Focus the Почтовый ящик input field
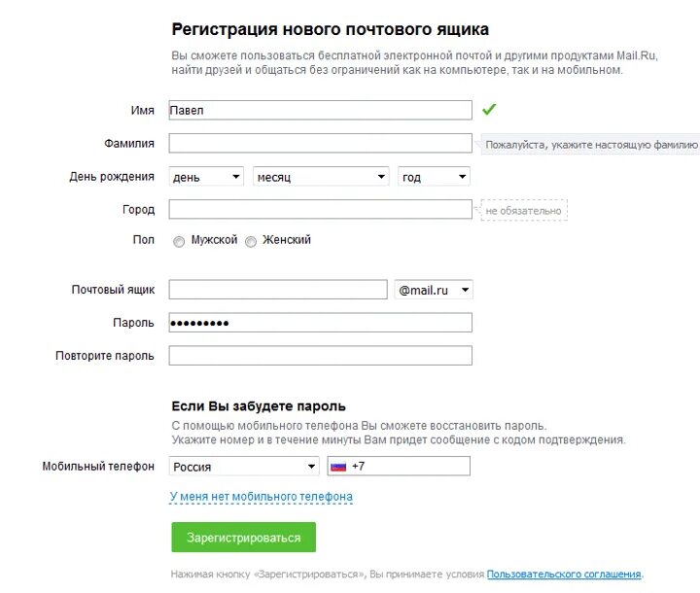700x593 pixels. point(277,290)
